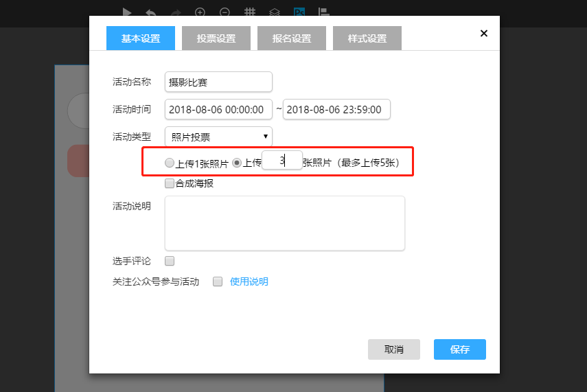Click the 活动说明 label text
The height and width of the screenshot is (392, 587).
tap(132, 206)
